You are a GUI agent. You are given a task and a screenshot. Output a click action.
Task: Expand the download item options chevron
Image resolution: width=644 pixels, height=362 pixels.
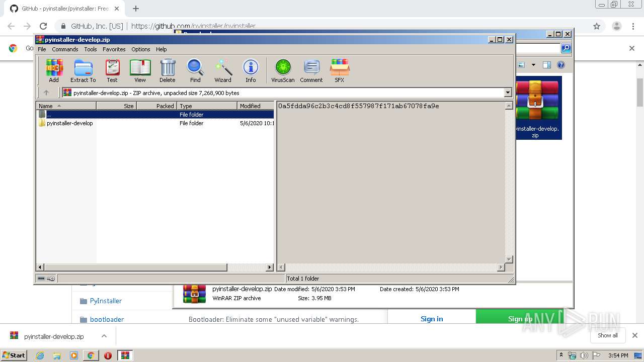104,336
